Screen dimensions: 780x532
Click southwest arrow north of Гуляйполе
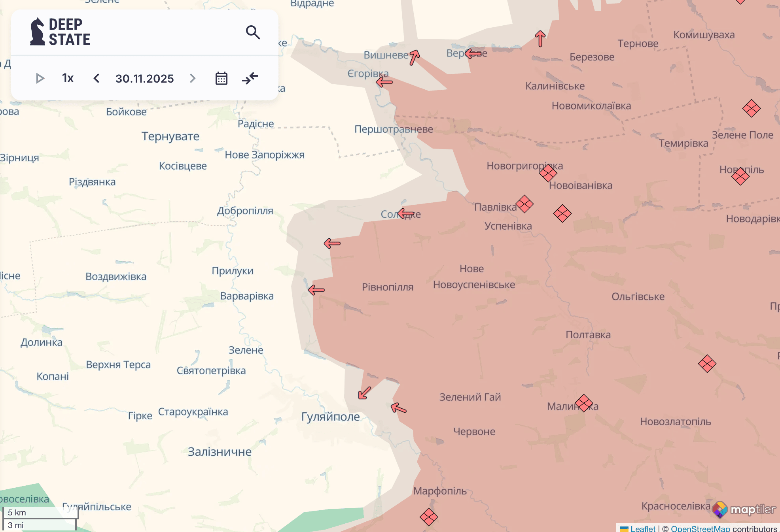click(x=364, y=393)
